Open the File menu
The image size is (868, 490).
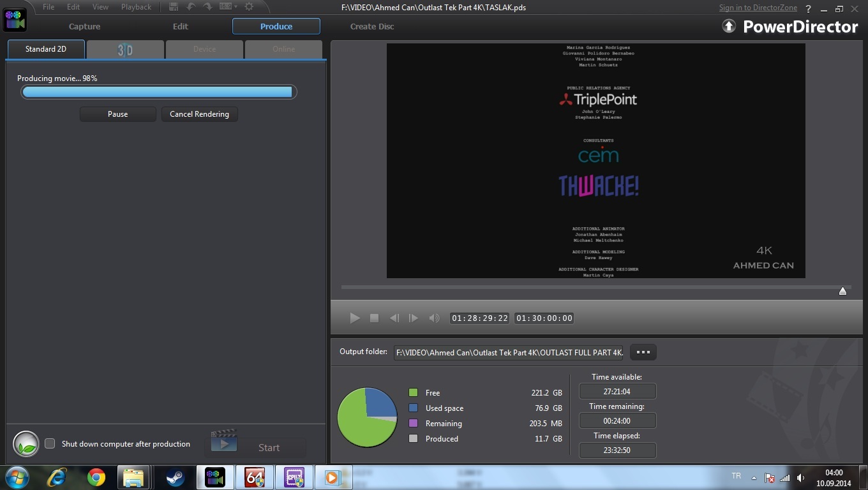pyautogui.click(x=49, y=7)
